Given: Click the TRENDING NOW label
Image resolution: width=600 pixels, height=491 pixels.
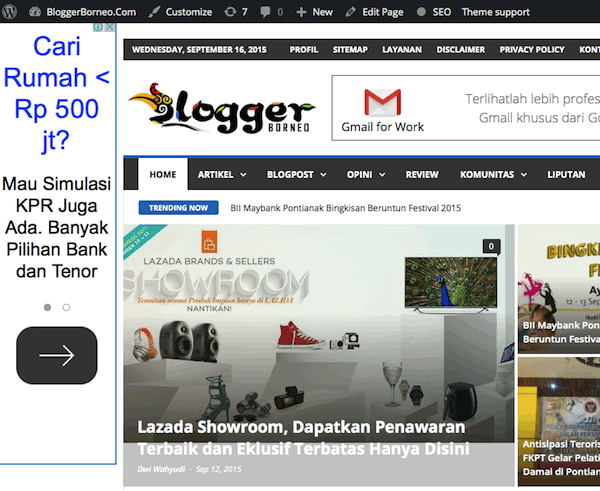Looking at the screenshot, I should click(x=178, y=208).
